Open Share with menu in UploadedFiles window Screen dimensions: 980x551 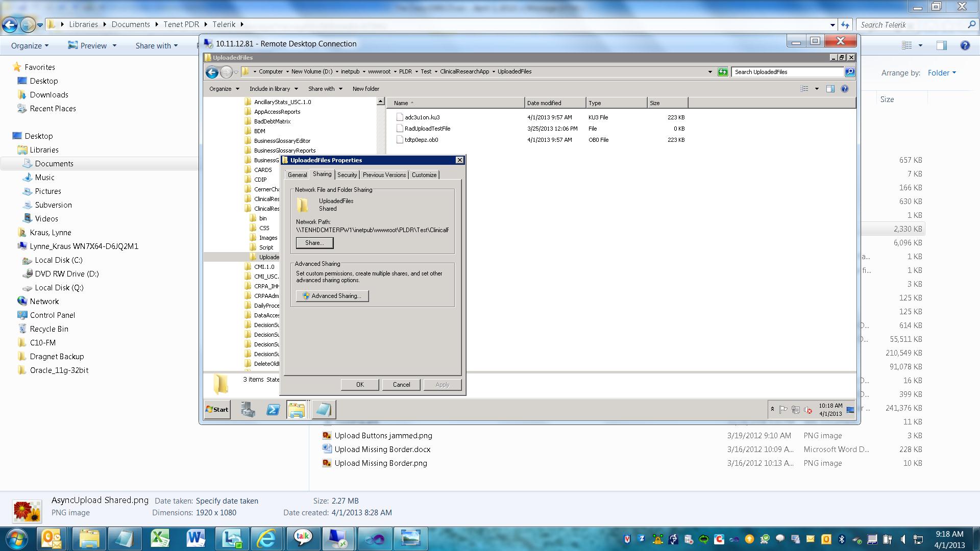click(325, 89)
